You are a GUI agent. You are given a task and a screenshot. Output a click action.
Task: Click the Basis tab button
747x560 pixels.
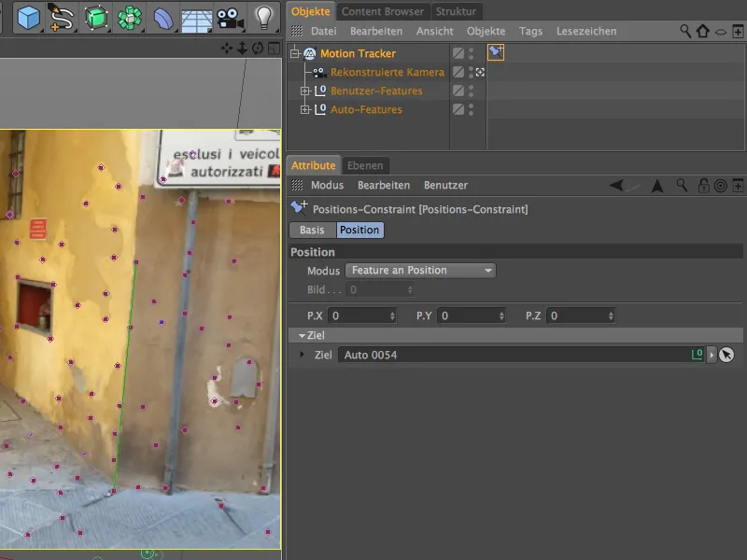(x=312, y=231)
